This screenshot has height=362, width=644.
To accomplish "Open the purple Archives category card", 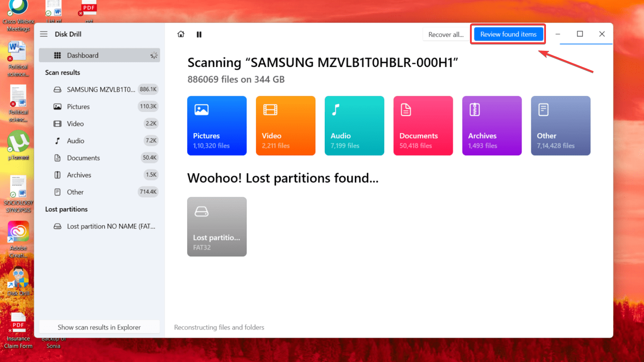I will 492,125.
